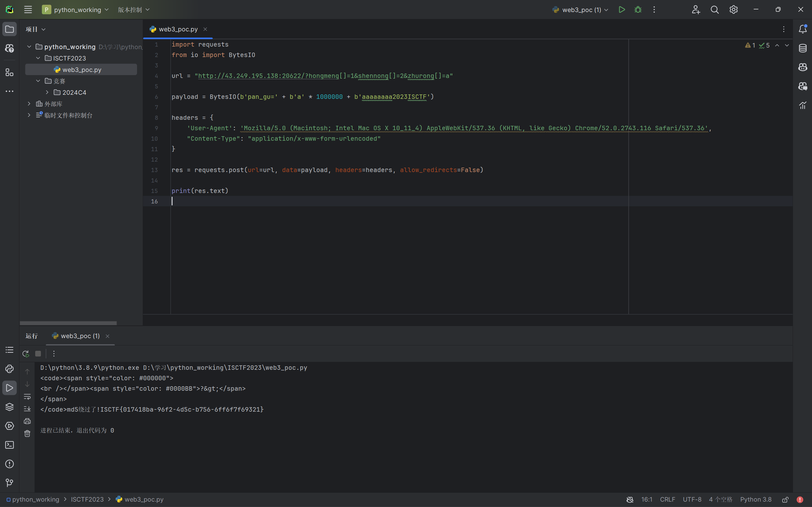Open the 版本控制 menu

pyautogui.click(x=133, y=10)
